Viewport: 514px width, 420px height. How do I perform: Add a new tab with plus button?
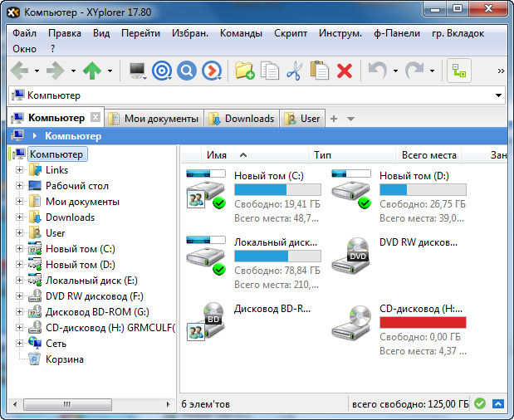334,119
